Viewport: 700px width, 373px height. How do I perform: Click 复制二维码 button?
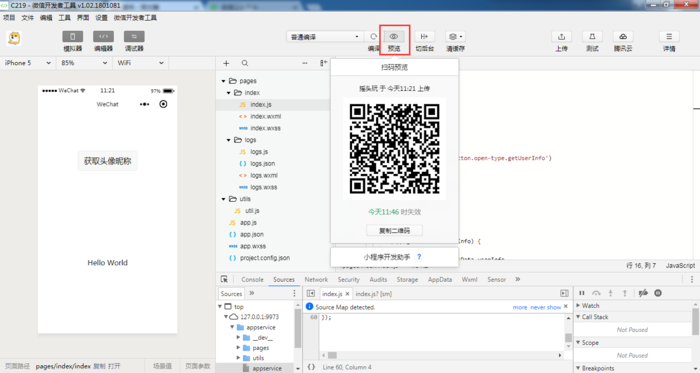394,231
